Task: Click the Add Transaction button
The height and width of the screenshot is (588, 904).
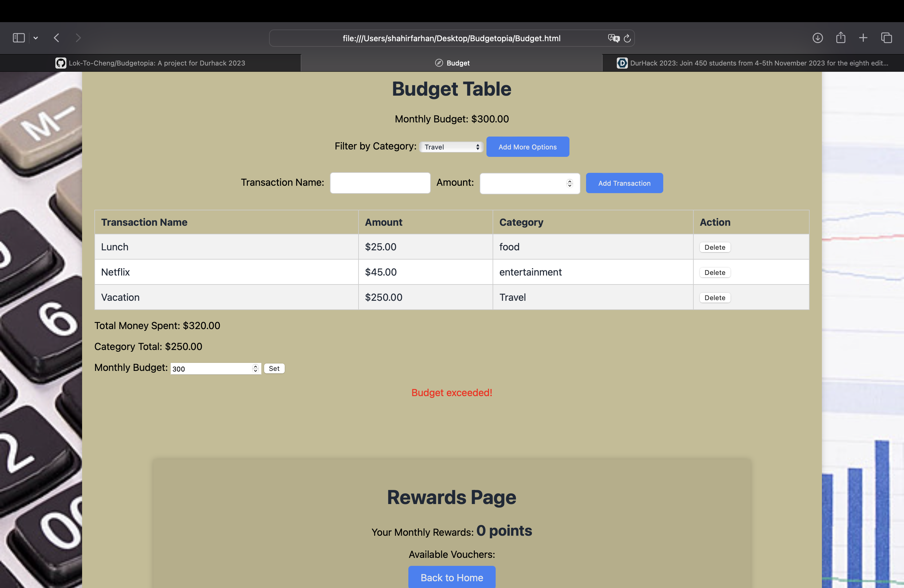Action: tap(624, 183)
